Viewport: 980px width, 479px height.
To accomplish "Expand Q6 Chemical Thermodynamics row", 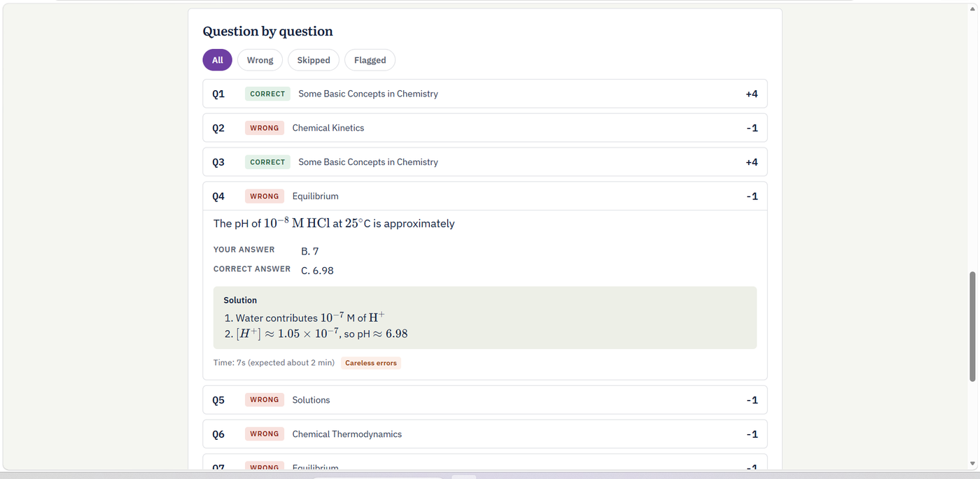I will [485, 434].
